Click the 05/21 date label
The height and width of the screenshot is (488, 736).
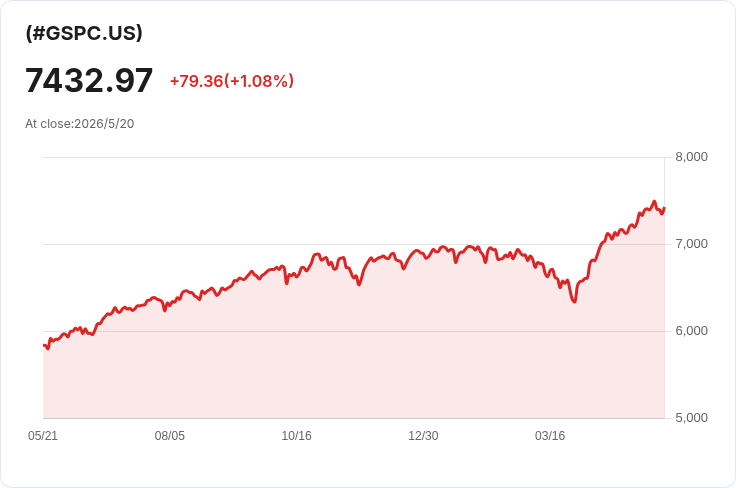click(43, 436)
